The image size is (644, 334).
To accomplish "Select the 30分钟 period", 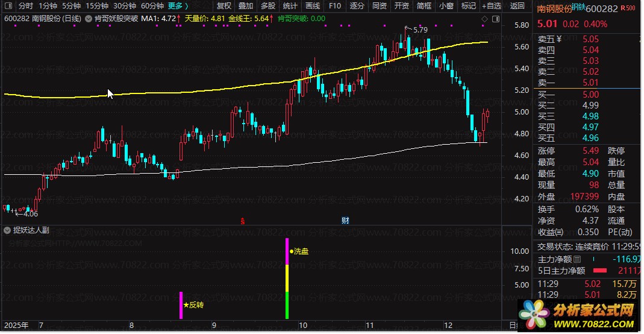I will point(125,6).
